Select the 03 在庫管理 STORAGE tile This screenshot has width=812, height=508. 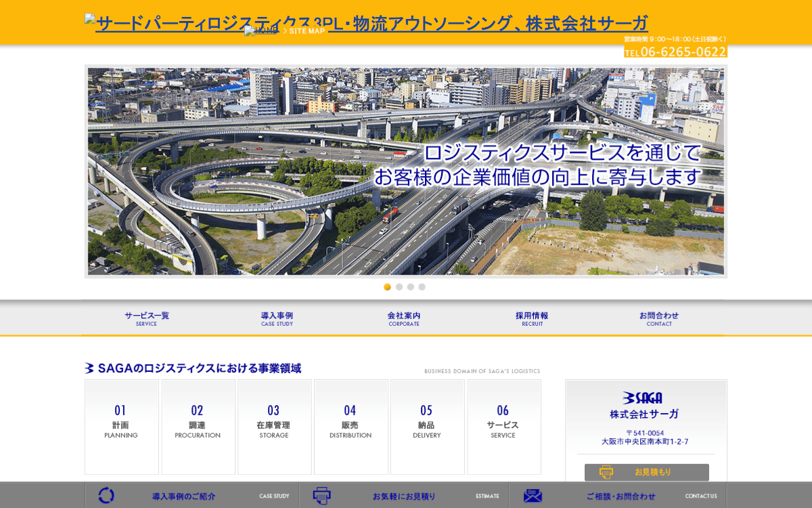point(275,427)
